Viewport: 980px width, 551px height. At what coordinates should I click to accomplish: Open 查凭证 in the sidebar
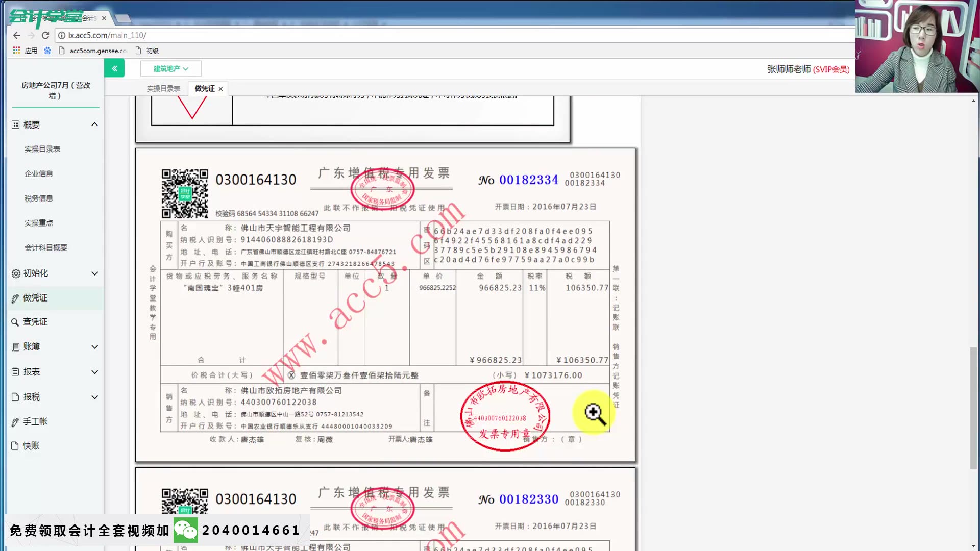[35, 322]
